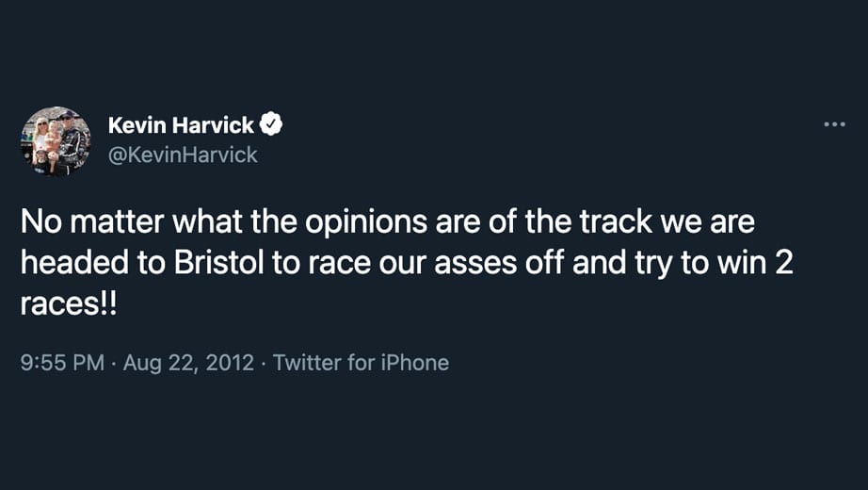Open the @KevinHarvick handle link
This screenshot has height=490, width=868.
pyautogui.click(x=183, y=155)
